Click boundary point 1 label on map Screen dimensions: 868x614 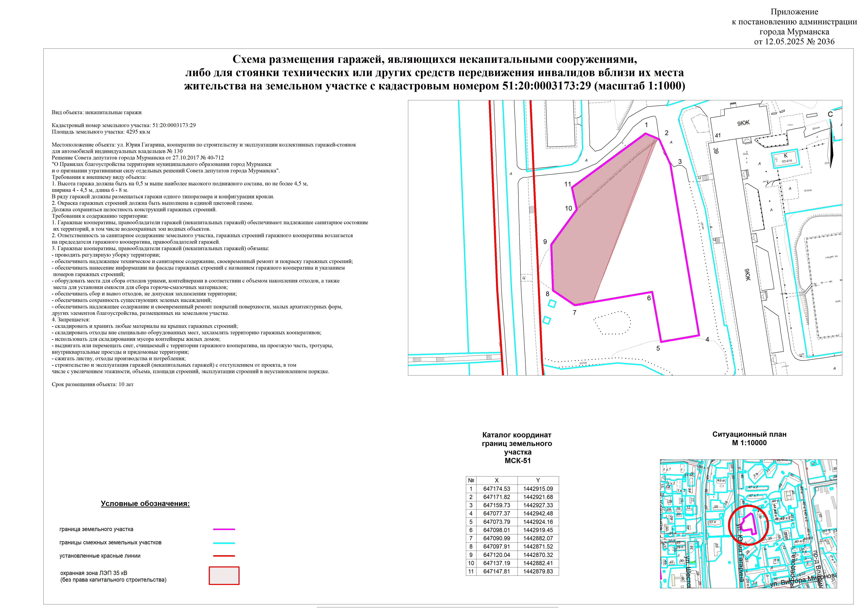coord(646,125)
